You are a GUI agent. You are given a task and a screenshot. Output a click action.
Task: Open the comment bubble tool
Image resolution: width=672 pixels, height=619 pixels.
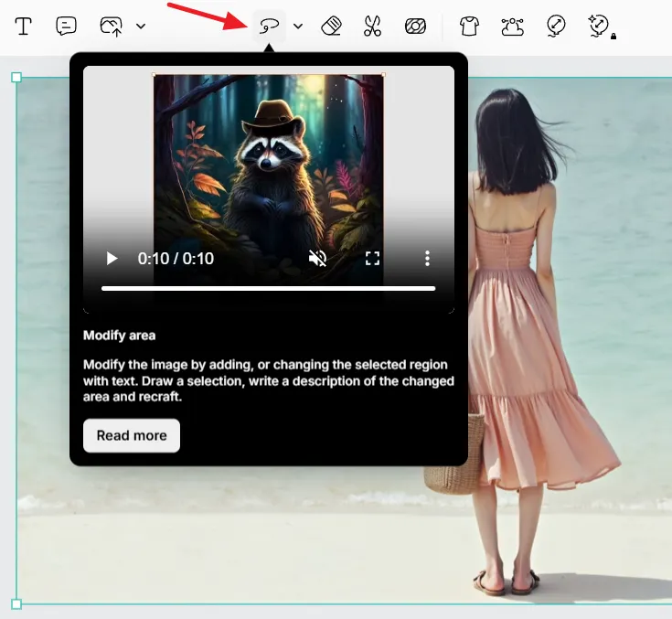click(66, 26)
